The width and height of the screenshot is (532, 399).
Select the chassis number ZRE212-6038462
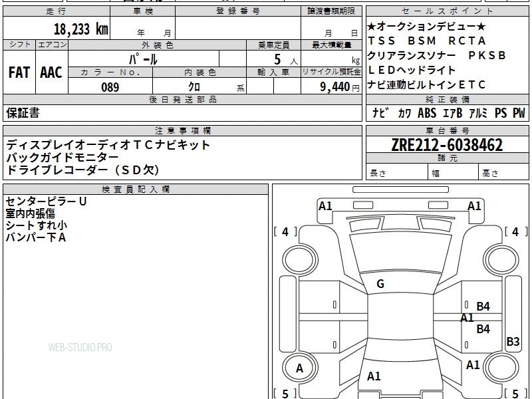point(447,145)
